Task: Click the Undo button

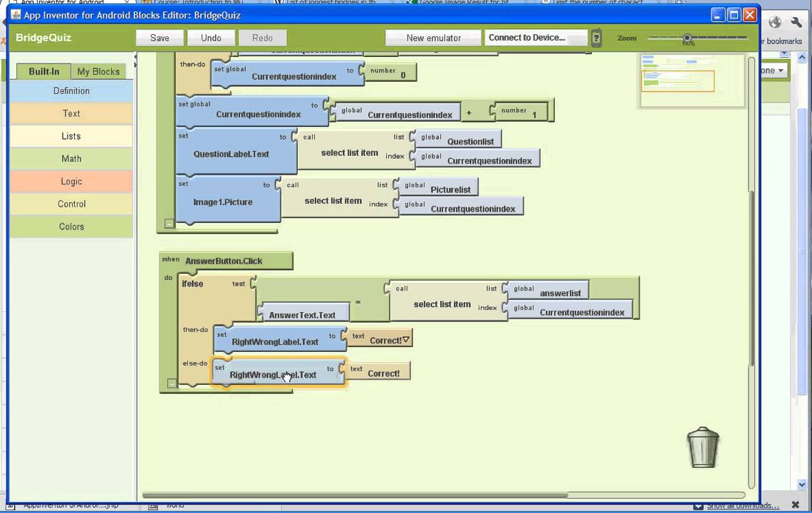Action: 211,38
